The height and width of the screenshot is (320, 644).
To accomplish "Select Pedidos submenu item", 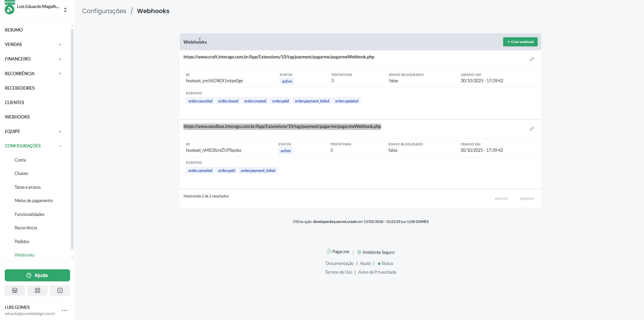I will [22, 241].
